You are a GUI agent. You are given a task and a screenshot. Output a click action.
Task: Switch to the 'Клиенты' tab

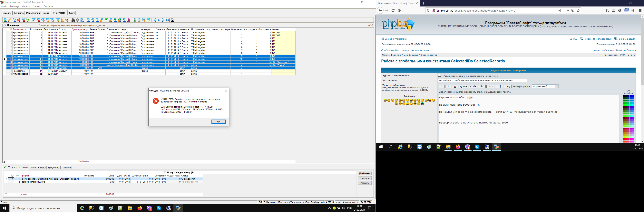point(7,13)
